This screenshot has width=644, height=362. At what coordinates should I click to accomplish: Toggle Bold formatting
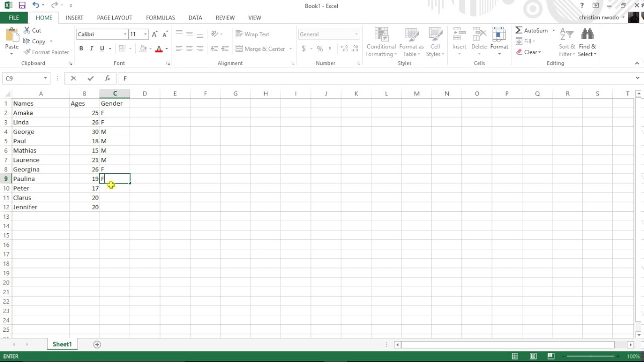point(81,49)
